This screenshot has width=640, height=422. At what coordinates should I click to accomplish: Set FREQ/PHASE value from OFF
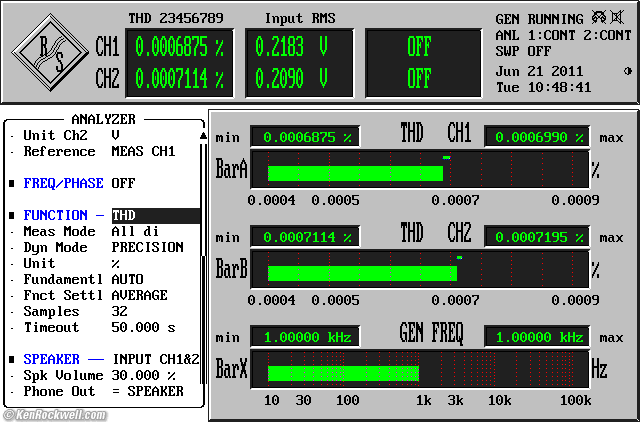(123, 184)
